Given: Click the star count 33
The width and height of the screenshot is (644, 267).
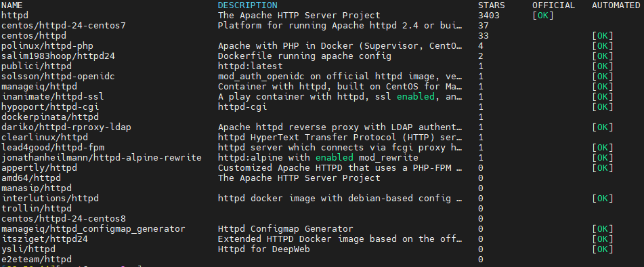Looking at the screenshot, I should click(x=484, y=36).
